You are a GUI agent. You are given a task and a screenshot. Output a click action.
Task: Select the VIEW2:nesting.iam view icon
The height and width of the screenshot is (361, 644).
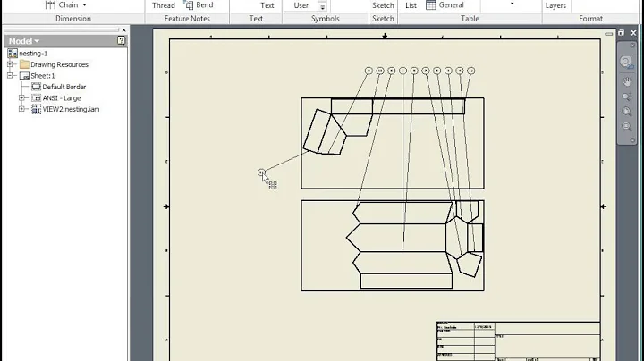pos(36,109)
